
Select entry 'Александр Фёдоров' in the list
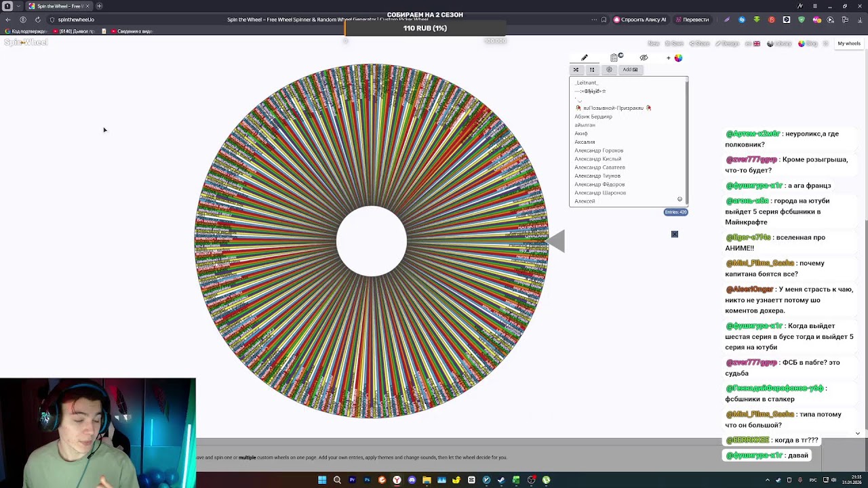coord(599,184)
